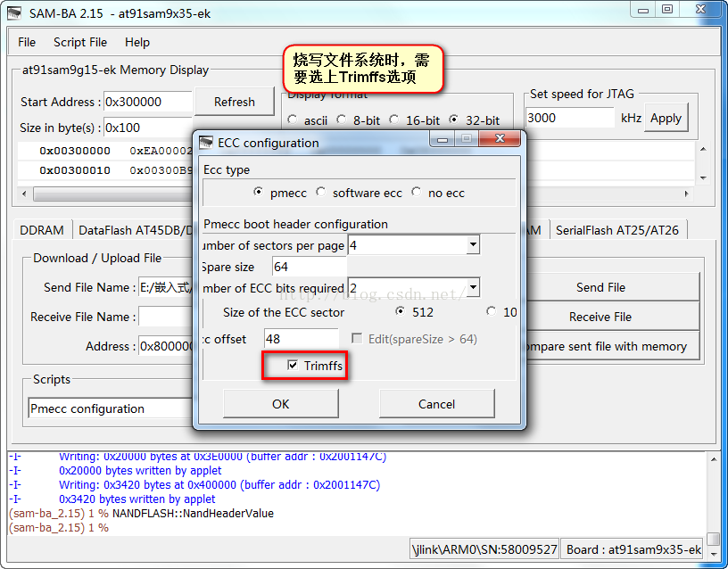Viewport: 728px width, 569px height.
Task: Click the Start Address input field
Action: [x=147, y=102]
